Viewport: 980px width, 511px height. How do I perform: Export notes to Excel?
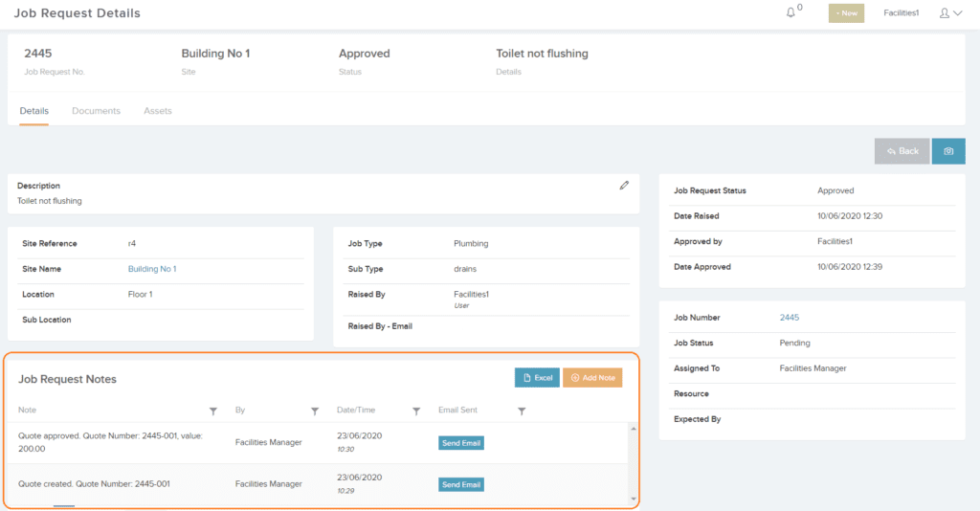(x=537, y=377)
